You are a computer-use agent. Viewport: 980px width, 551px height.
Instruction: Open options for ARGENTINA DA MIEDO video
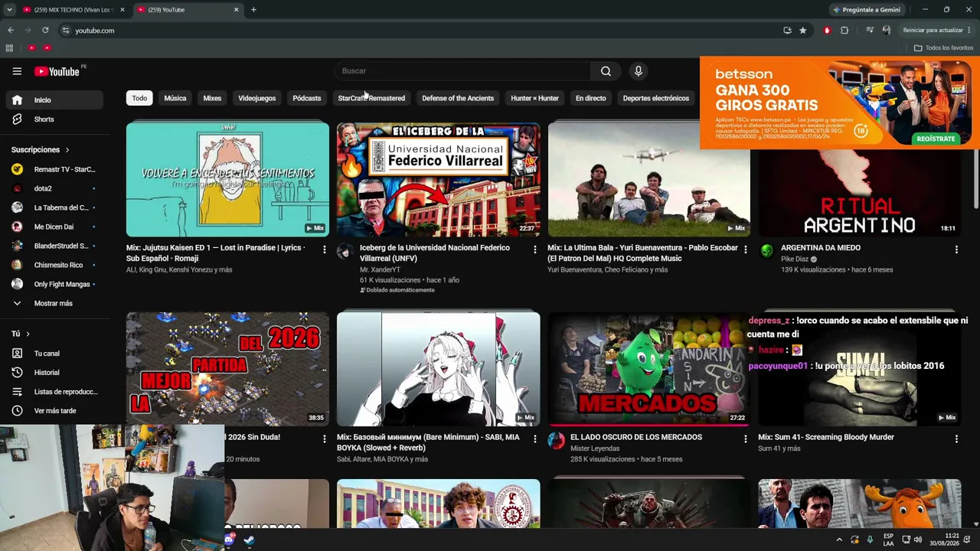pyautogui.click(x=956, y=249)
